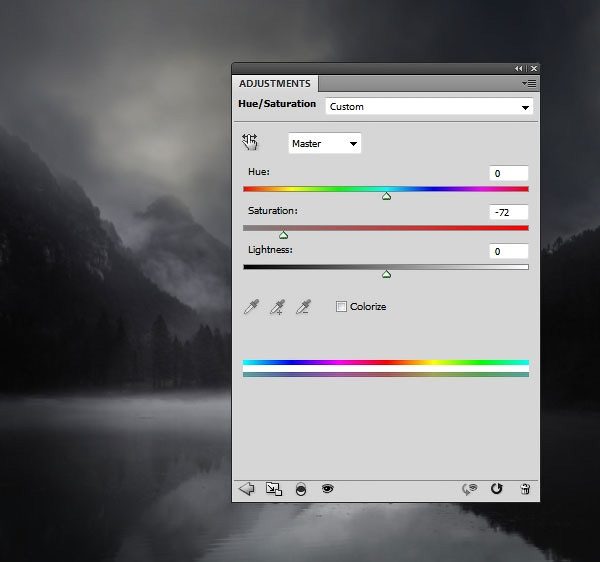This screenshot has height=562, width=600.
Task: Delete this adjustment layer trash icon
Action: 525,489
